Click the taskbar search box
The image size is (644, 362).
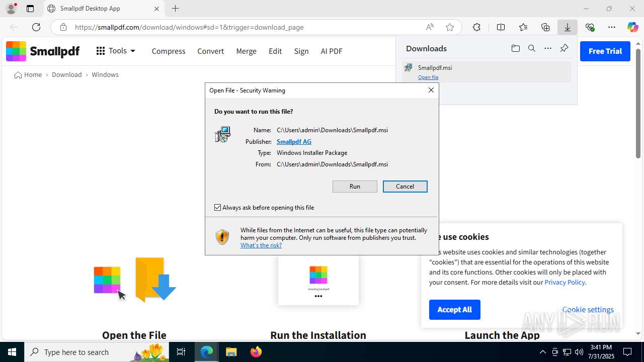[97, 352]
